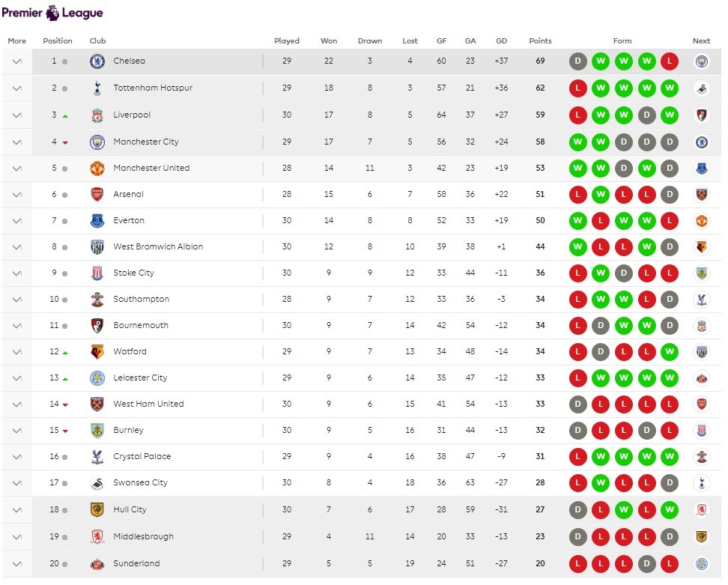Click the Everton club crest
728x585 pixels.
tap(97, 220)
